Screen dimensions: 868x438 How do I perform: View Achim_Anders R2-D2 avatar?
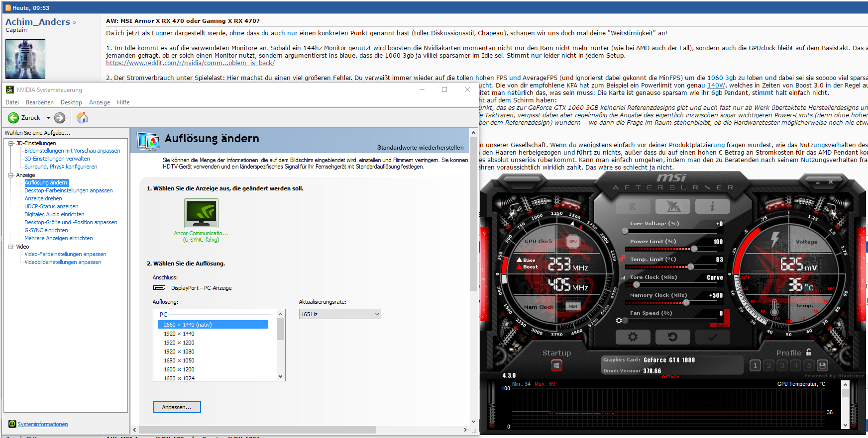25,59
